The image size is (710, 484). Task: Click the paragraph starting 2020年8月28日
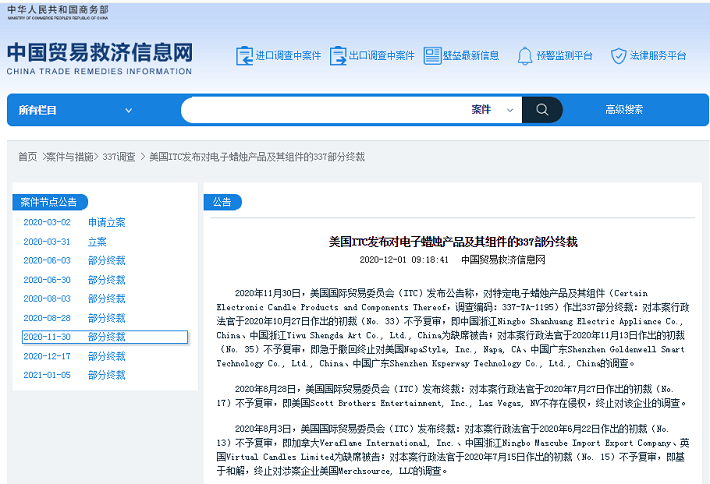(453, 396)
